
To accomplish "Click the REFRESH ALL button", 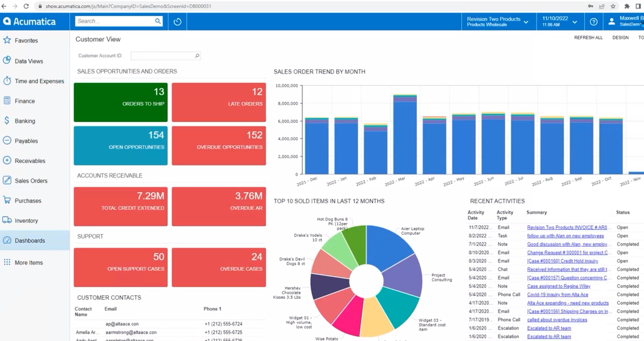I will (x=588, y=38).
